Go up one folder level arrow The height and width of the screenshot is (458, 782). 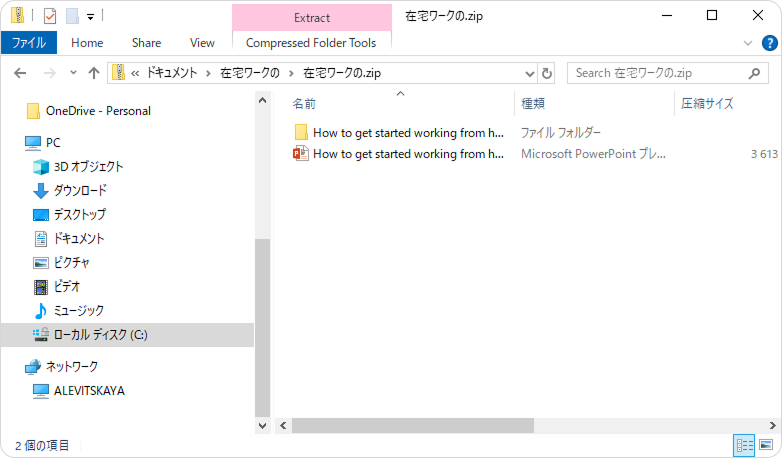click(94, 73)
